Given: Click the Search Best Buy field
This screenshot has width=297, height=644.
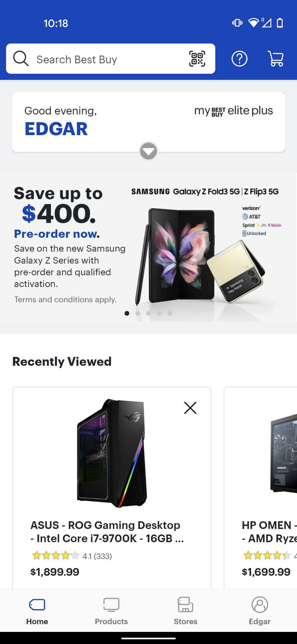Looking at the screenshot, I should [111, 59].
